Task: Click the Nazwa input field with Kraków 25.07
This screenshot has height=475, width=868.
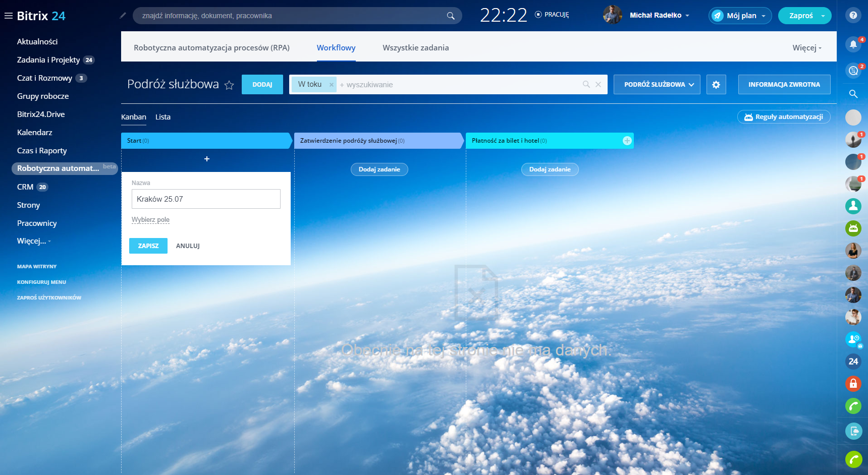Action: [206, 199]
